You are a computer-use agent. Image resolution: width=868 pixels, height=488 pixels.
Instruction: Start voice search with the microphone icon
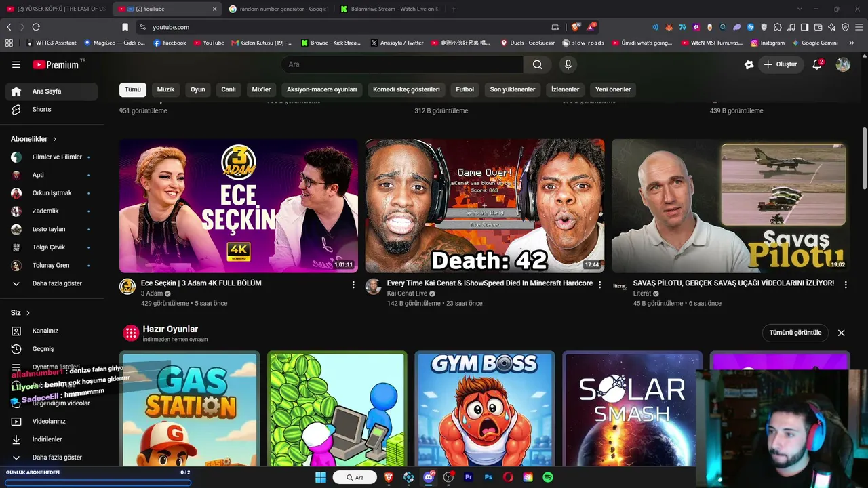[568, 64]
